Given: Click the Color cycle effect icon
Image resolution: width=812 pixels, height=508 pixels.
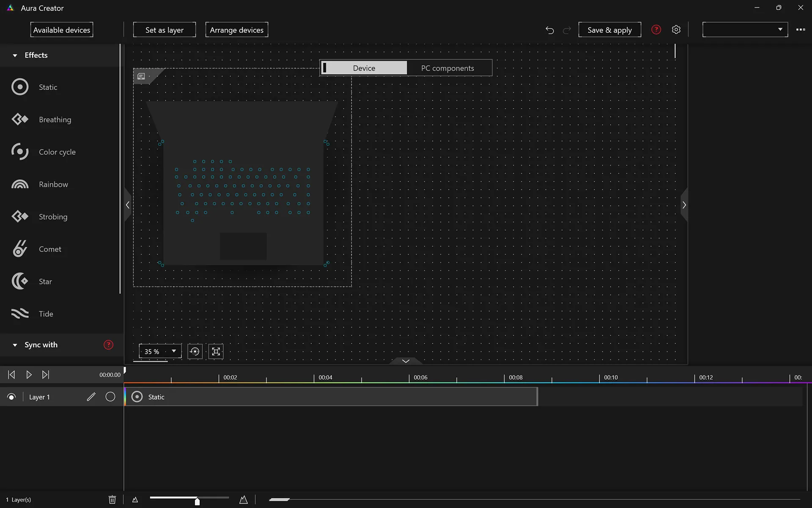Looking at the screenshot, I should [19, 152].
